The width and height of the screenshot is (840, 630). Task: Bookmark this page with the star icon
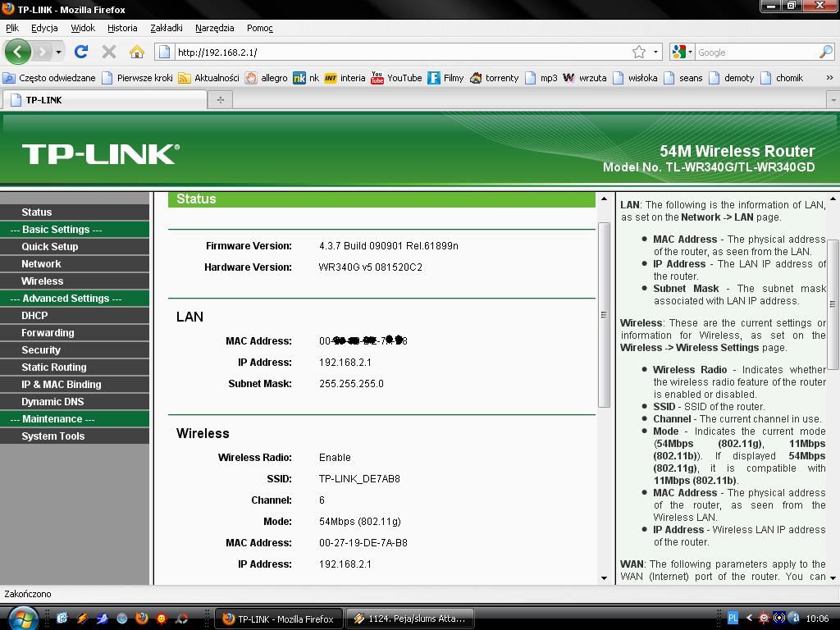638,52
